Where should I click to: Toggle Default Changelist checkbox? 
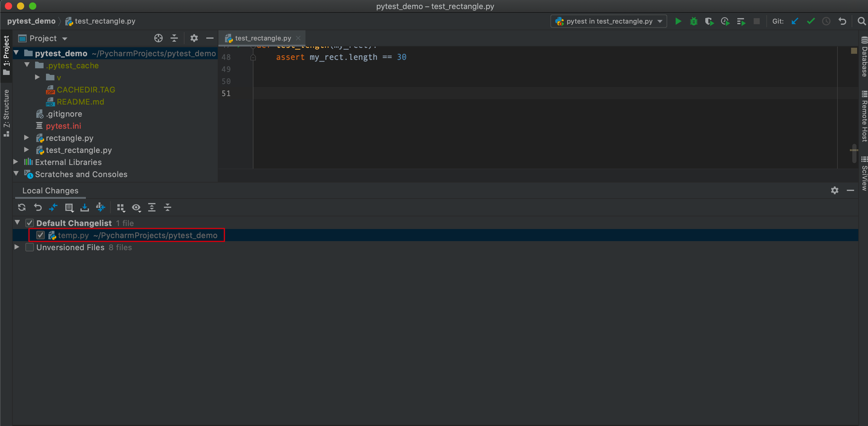30,223
